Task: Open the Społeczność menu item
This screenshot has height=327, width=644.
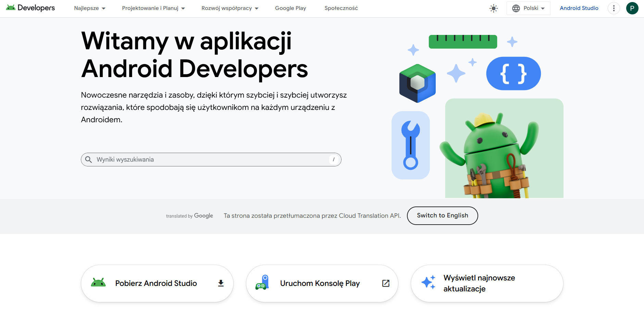Action: (x=341, y=8)
